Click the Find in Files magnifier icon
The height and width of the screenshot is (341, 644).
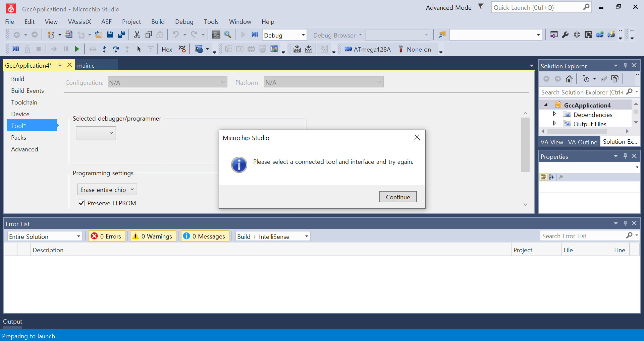[x=228, y=35]
